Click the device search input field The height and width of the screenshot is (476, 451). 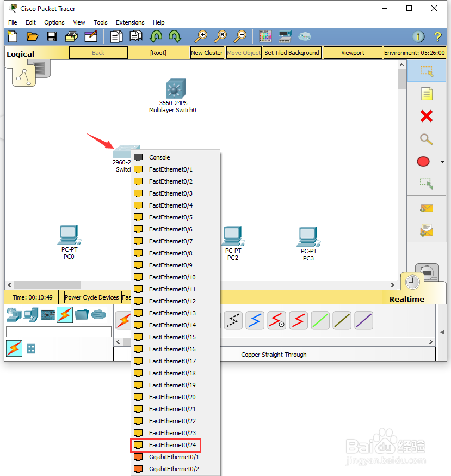[x=59, y=332]
